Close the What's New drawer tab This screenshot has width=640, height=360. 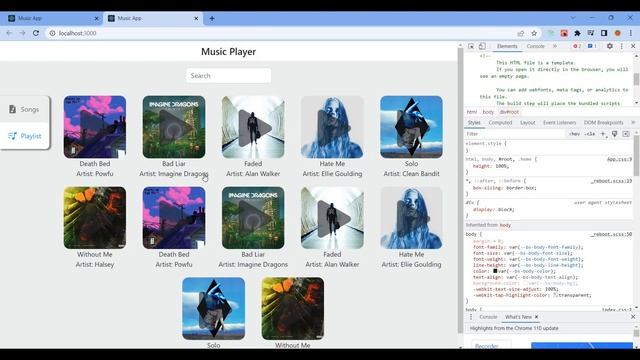point(536,317)
